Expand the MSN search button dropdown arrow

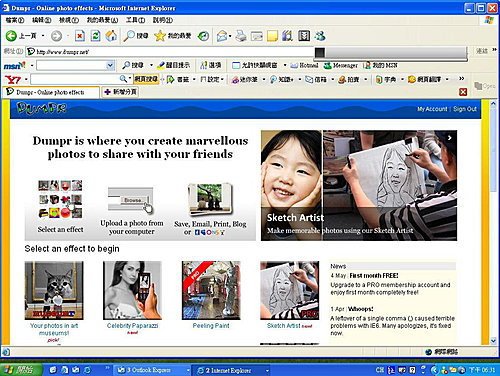click(151, 65)
